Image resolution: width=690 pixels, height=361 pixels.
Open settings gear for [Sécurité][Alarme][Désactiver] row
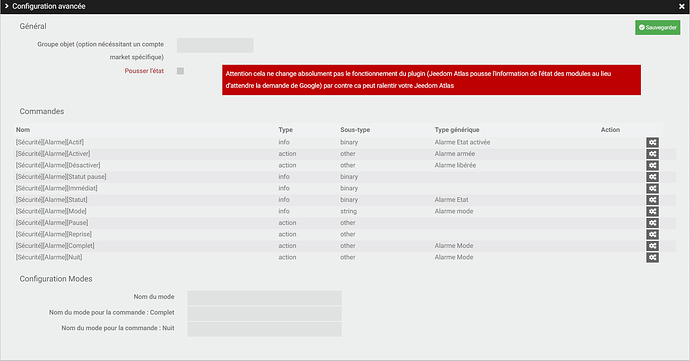(x=652, y=165)
